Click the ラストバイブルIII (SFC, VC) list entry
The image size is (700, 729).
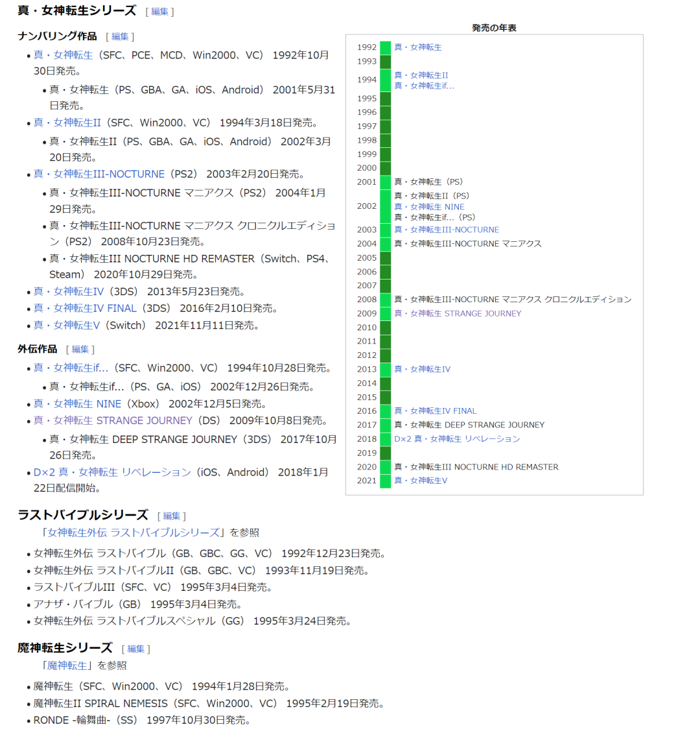tap(153, 587)
